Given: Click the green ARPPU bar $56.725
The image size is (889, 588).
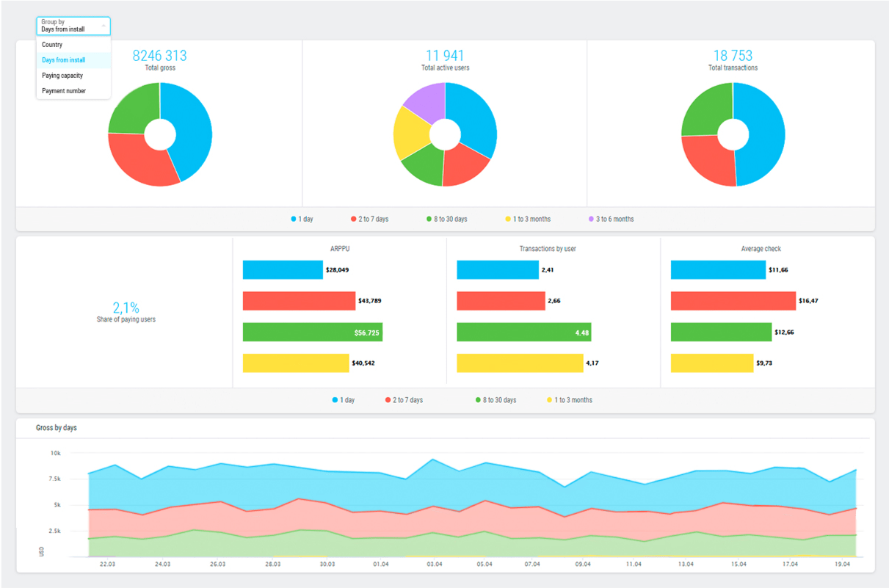Looking at the screenshot, I should (x=312, y=333).
